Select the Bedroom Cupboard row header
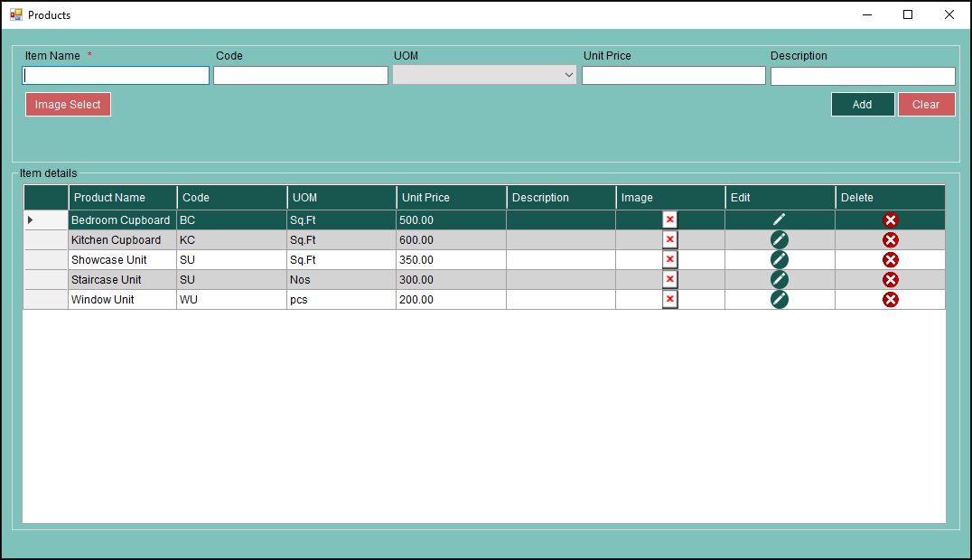Image resolution: width=972 pixels, height=560 pixels. [45, 219]
